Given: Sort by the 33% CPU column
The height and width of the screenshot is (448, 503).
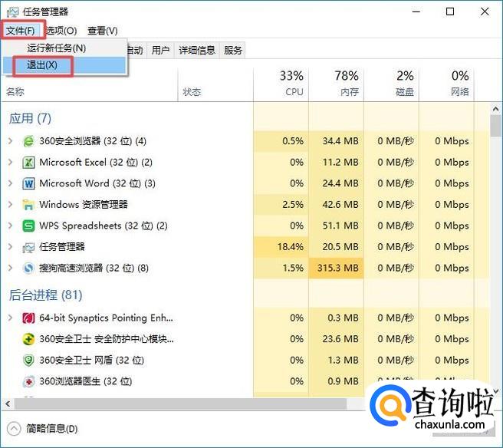Looking at the screenshot, I should (x=281, y=84).
